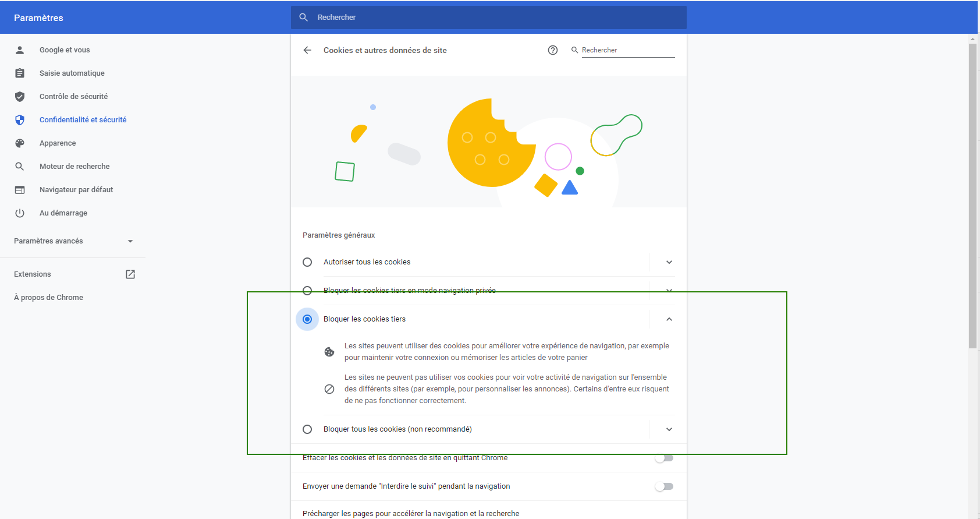Click the power icon for Au démarrage

click(20, 213)
